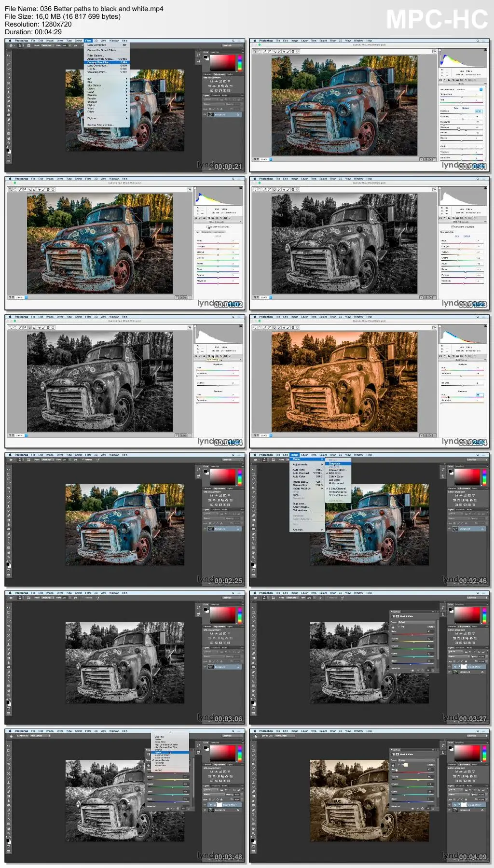494x868 pixels.
Task: Select the Brush tool in the 00:00:21 frame
Action: point(8,87)
